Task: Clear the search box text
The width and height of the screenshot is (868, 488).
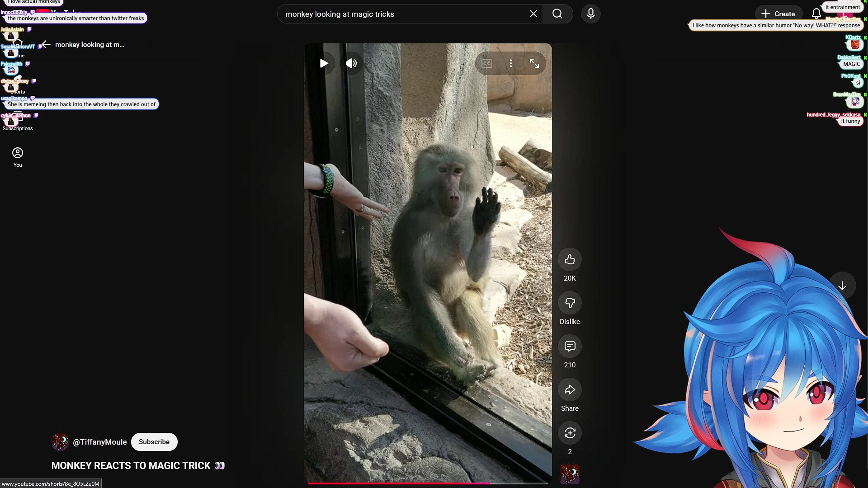Action: tap(533, 14)
